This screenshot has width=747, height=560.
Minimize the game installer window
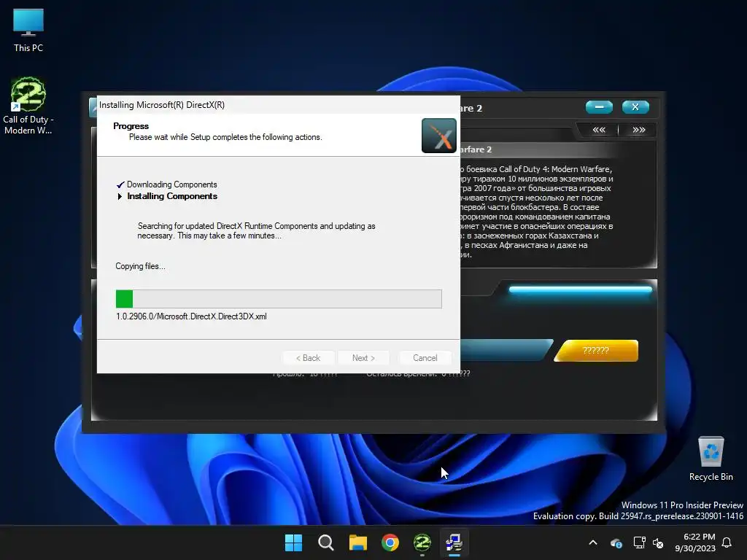600,107
